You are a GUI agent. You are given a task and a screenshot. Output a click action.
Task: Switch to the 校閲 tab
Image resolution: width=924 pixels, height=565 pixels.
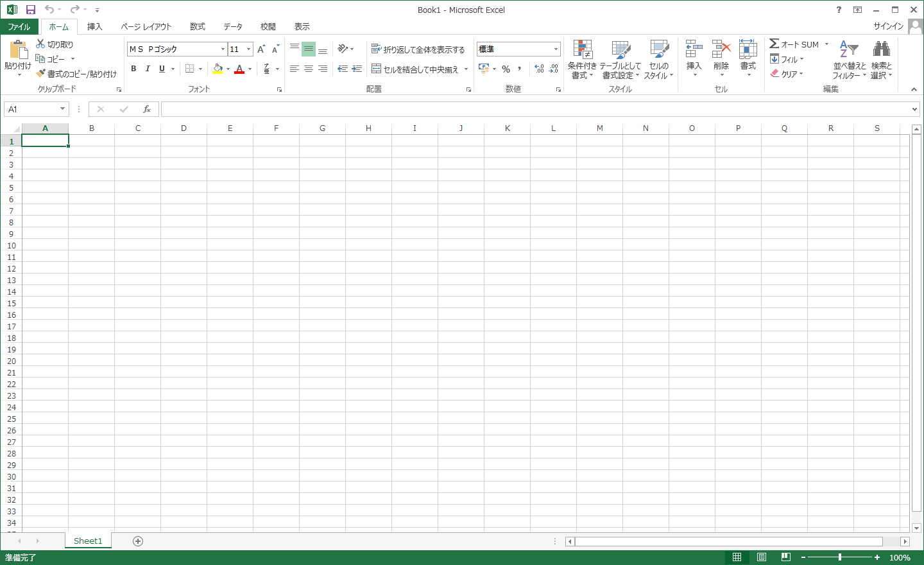coord(268,26)
